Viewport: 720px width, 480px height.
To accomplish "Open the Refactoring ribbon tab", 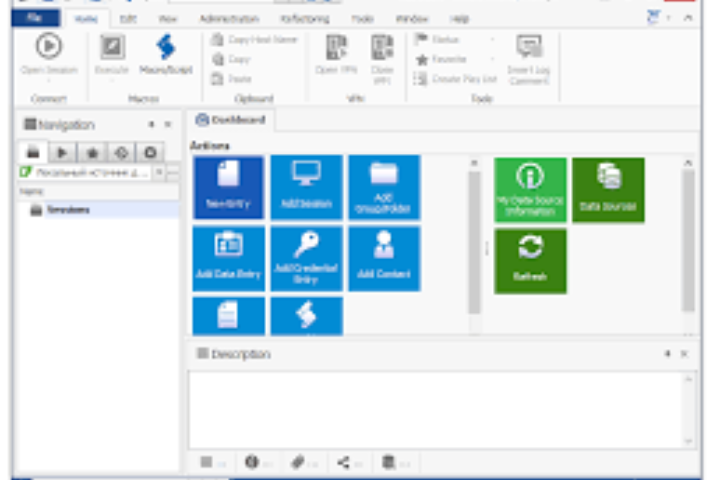I will [305, 19].
